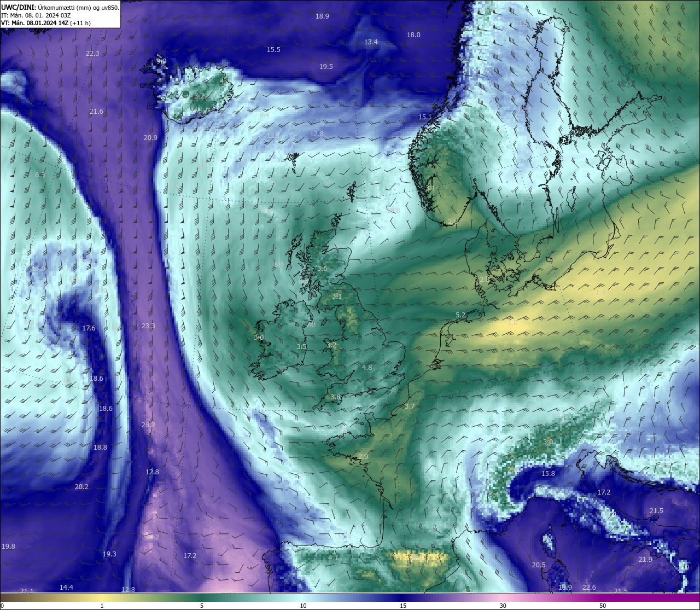This screenshot has height=610, width=700.
Task: Select the 5.2 value near Netherlands
Action: [460, 315]
